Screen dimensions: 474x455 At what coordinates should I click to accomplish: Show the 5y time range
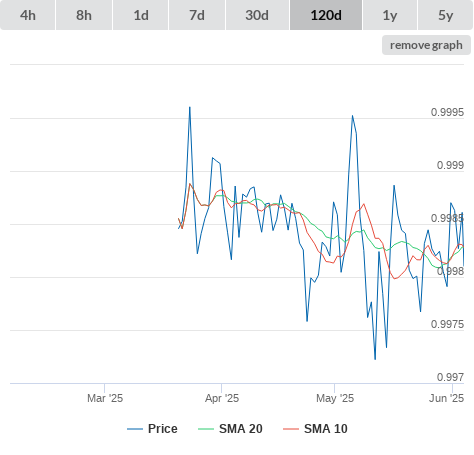coord(446,15)
